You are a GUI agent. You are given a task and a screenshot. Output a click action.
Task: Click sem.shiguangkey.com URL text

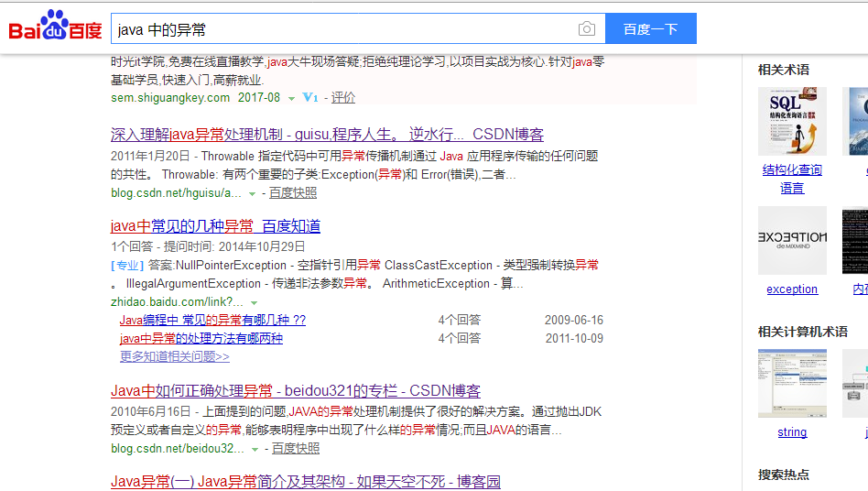click(170, 98)
